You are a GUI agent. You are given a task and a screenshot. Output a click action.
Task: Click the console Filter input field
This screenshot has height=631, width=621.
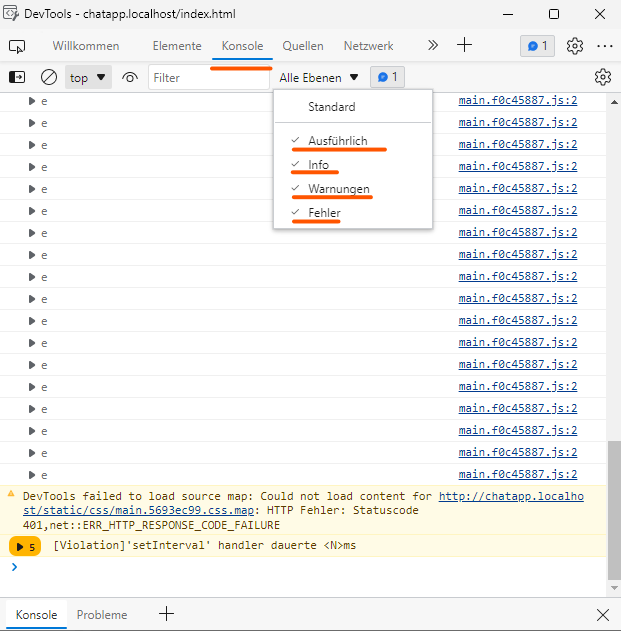[x=208, y=77]
